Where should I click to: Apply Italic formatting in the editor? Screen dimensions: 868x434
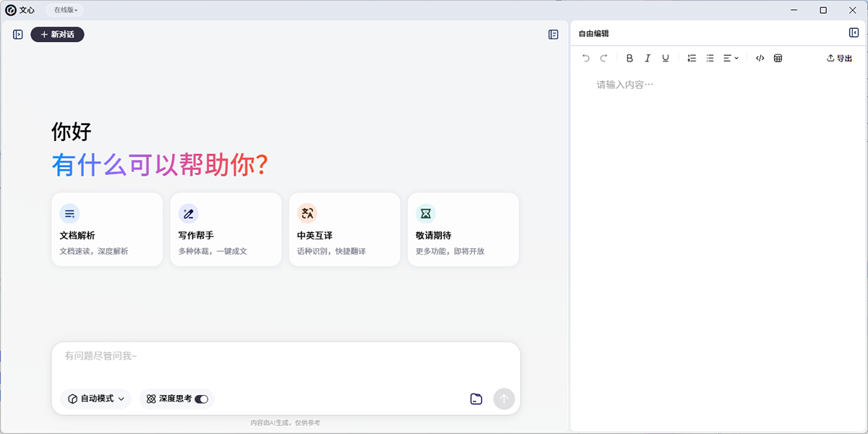click(647, 59)
